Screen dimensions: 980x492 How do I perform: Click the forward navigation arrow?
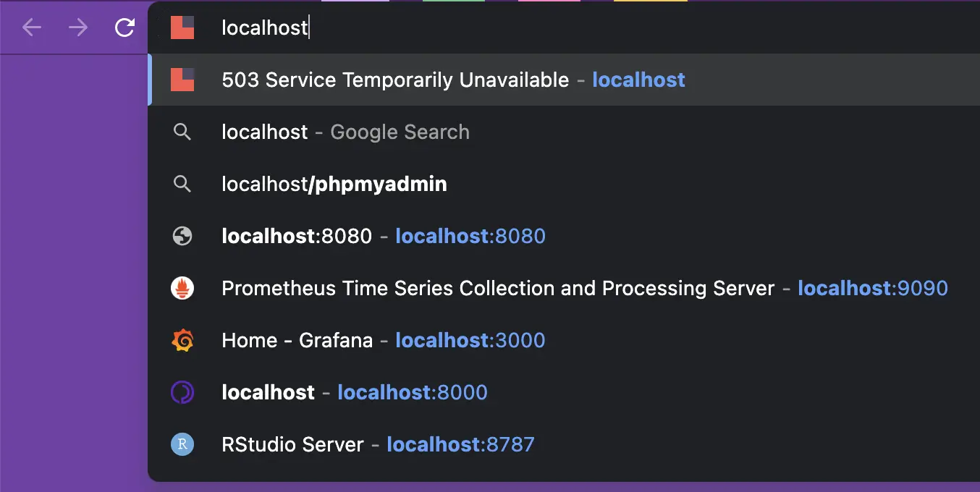pos(77,27)
